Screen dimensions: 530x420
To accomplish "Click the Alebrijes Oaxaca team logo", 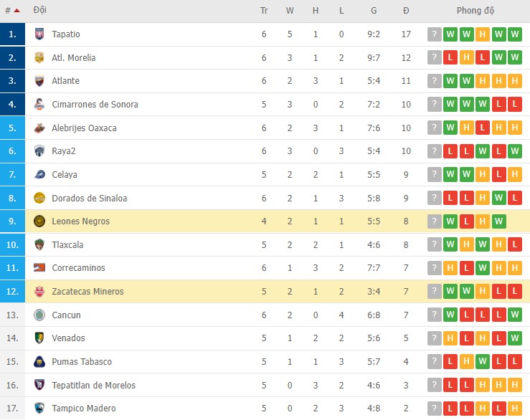I will 39,128.
